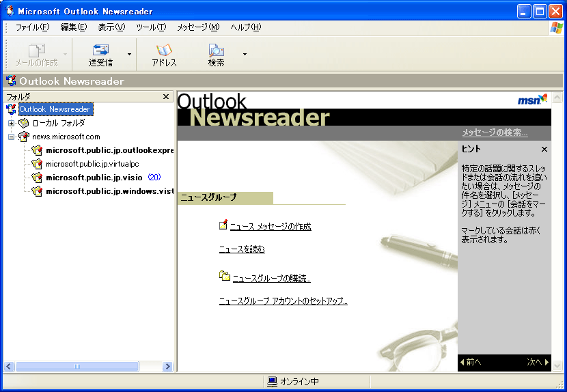
Task: Open the Create Mail dropdown arrow
Action: [x=65, y=54]
